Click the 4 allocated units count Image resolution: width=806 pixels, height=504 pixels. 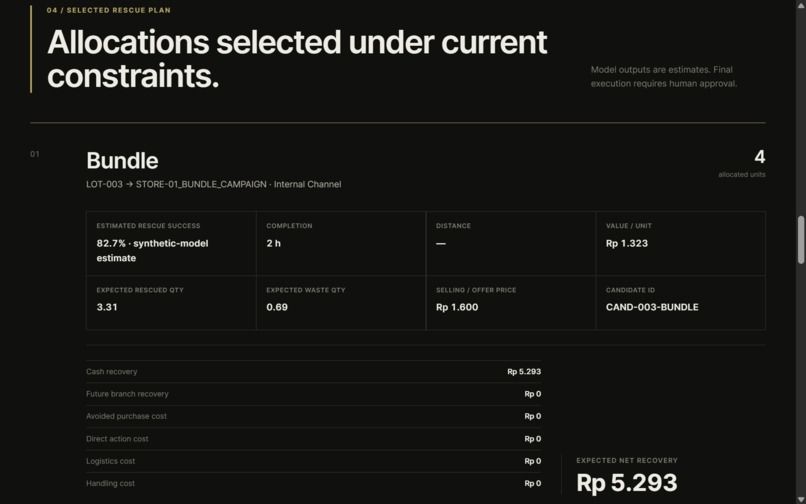tap(759, 157)
